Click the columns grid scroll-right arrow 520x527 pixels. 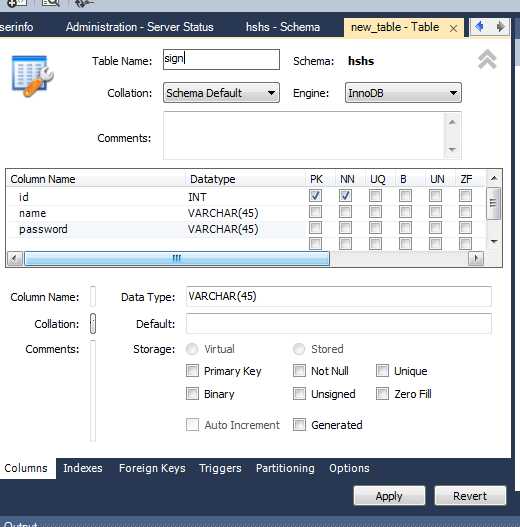coord(476,258)
